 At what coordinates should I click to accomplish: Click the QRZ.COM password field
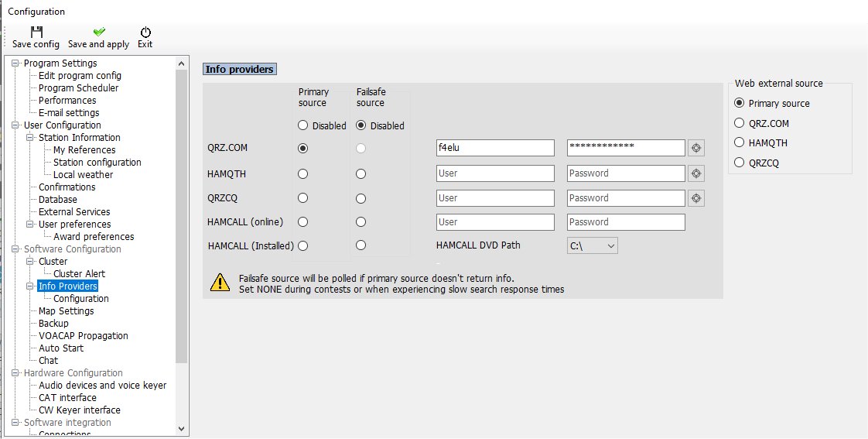625,148
